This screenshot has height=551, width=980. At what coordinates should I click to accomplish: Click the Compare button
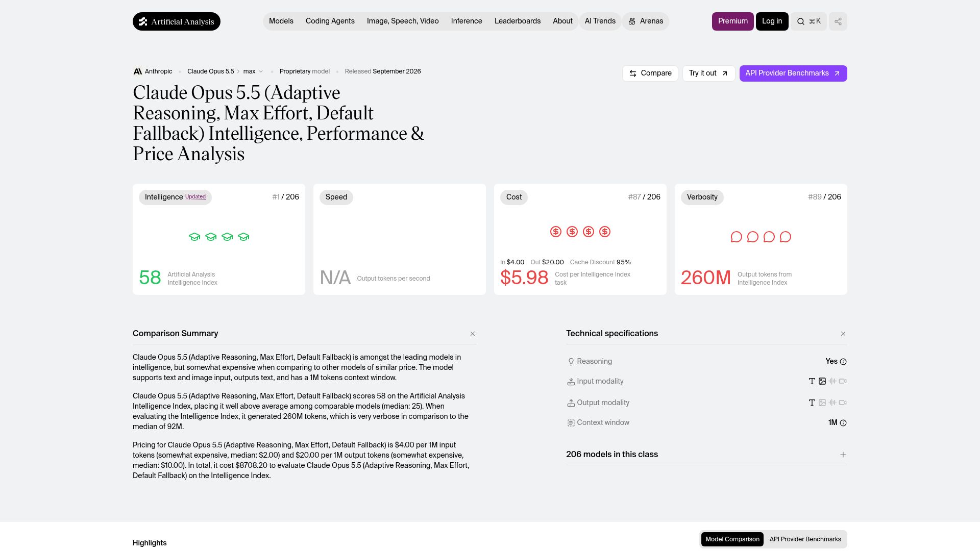coord(650,73)
